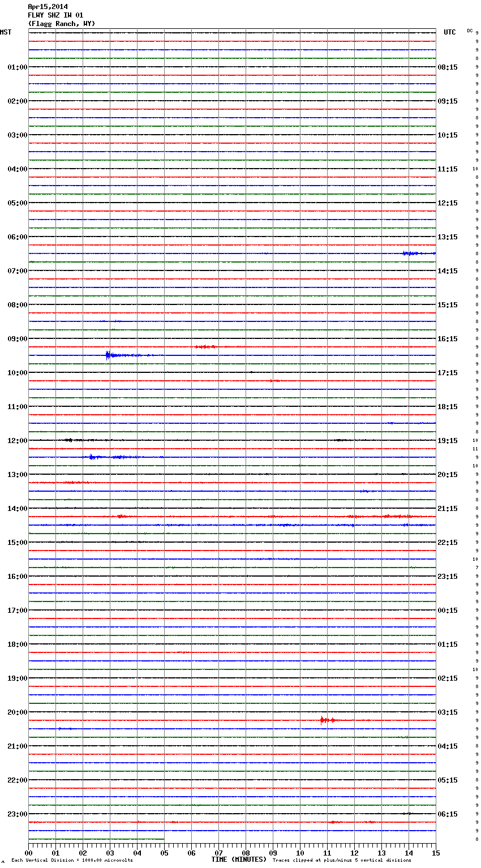Click the 00:15 UTC time label

[448, 611]
